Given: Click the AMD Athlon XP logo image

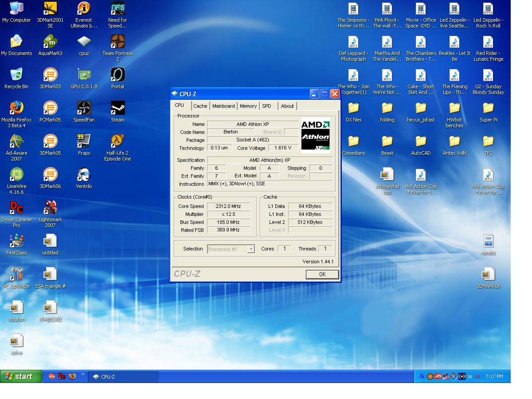Looking at the screenshot, I should click(315, 136).
